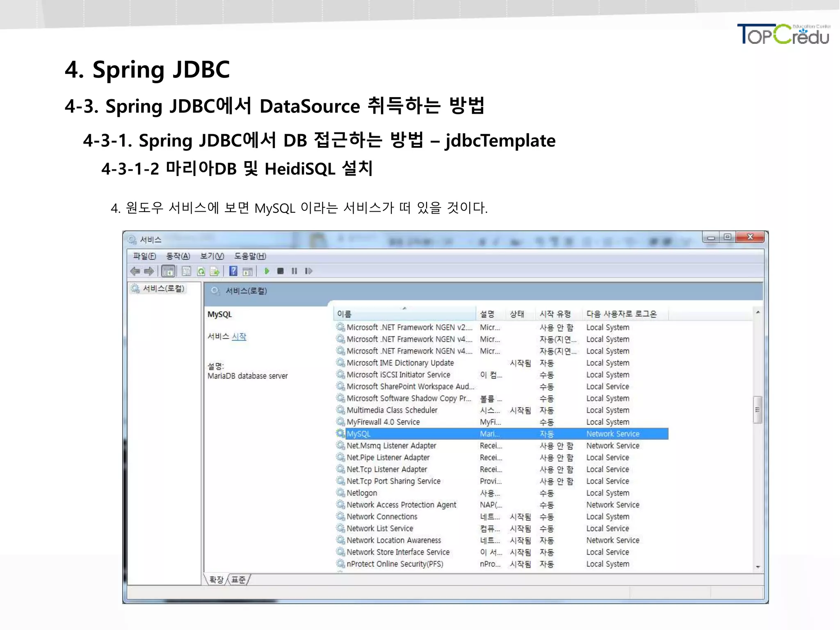Toggle the console tree show/hide icon
This screenshot has width=840, height=630.
coord(168,271)
